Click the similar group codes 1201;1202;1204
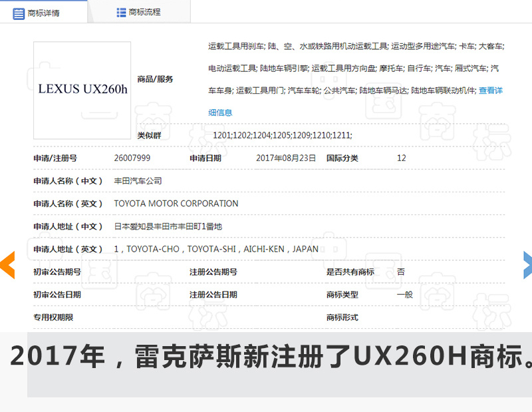This screenshot has width=532, height=412. tap(283, 135)
